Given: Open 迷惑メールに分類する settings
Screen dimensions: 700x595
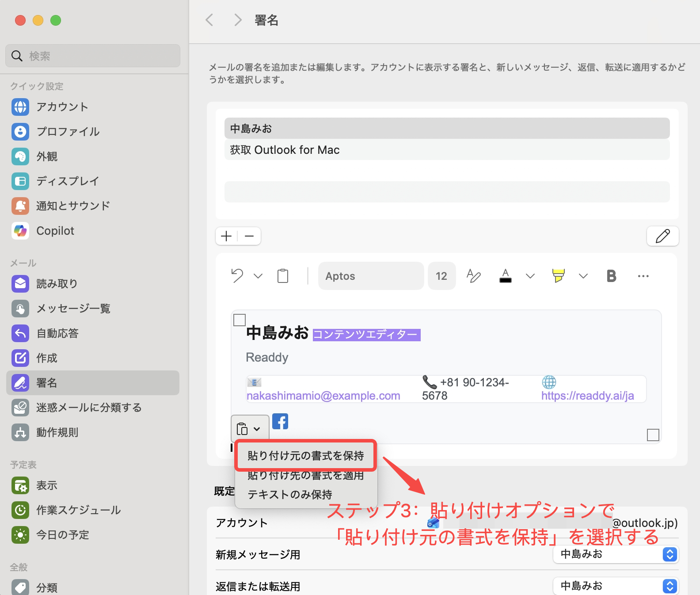Looking at the screenshot, I should click(x=93, y=408).
